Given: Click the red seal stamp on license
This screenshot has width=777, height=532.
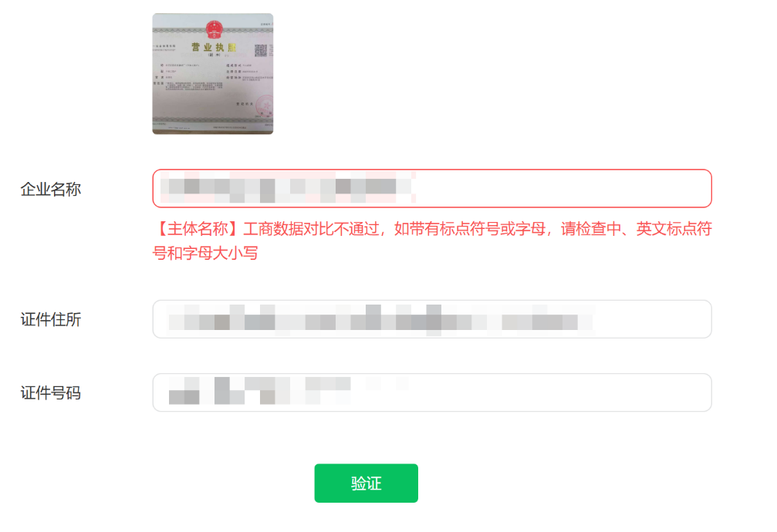Looking at the screenshot, I should point(265,106).
